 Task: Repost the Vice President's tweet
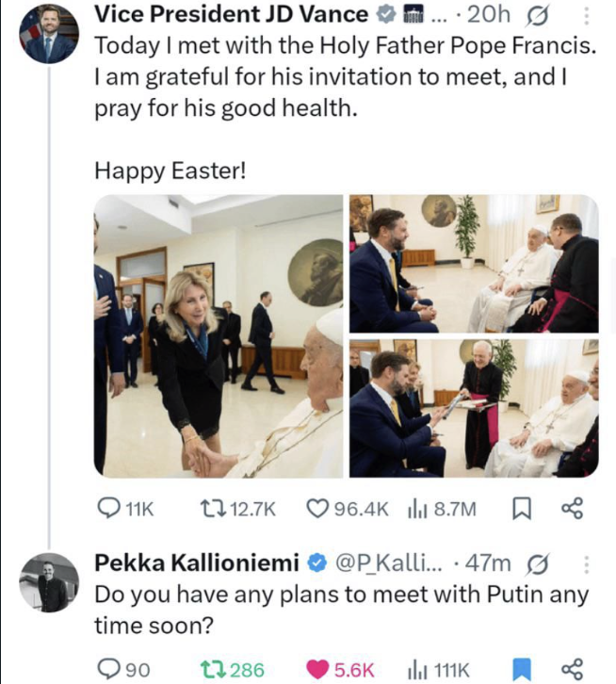[x=216, y=510]
